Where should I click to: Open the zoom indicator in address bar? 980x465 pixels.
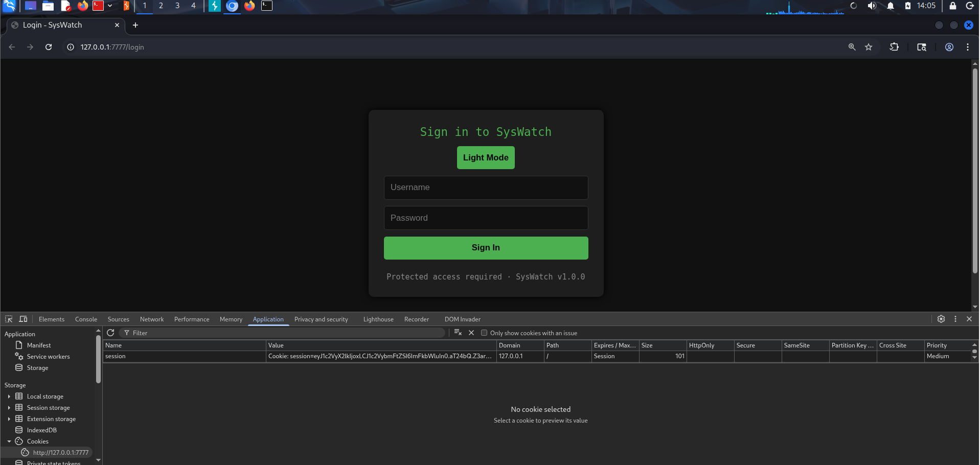(x=852, y=47)
